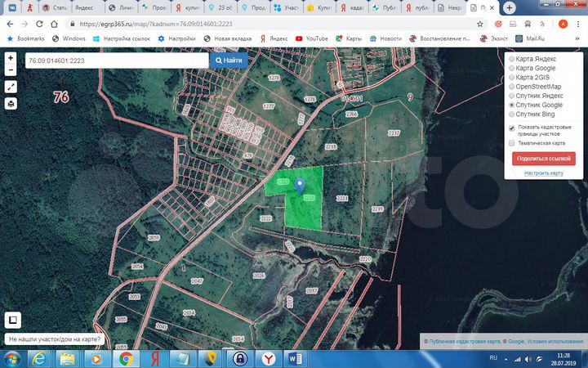Click the map zoom out minus button

click(x=11, y=69)
